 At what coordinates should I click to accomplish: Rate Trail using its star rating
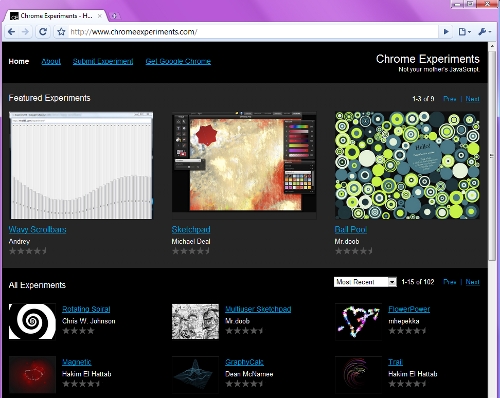tap(407, 384)
